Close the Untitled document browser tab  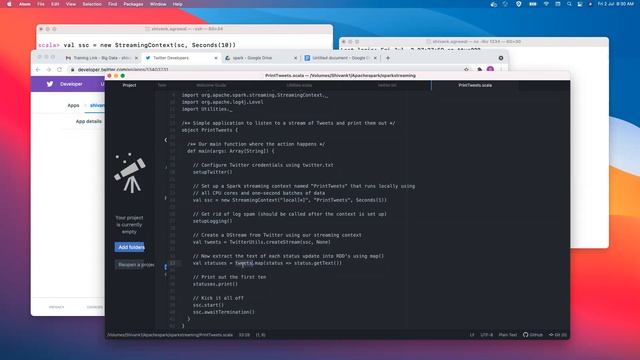pos(375,58)
